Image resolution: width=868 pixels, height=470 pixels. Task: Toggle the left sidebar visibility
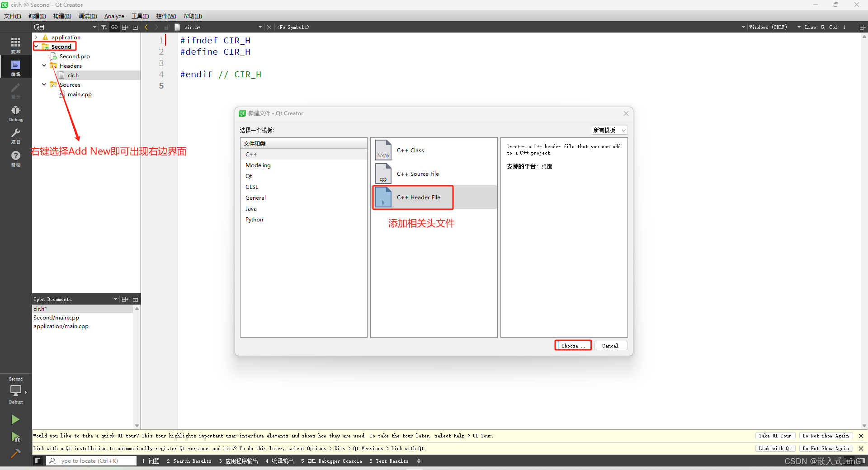[38, 461]
